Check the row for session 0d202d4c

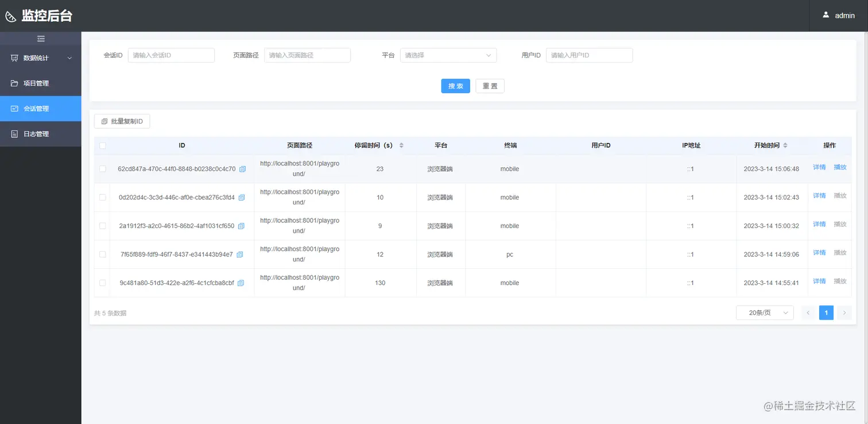(103, 197)
